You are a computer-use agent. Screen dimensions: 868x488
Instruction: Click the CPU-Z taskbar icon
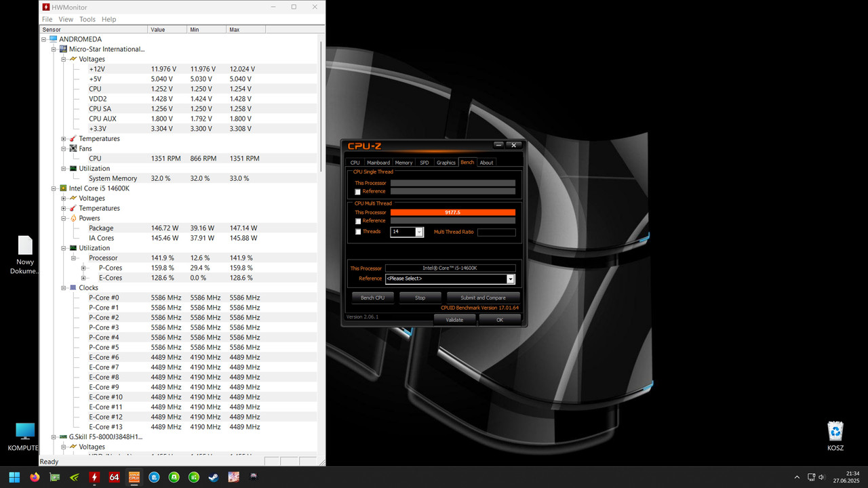(134, 476)
